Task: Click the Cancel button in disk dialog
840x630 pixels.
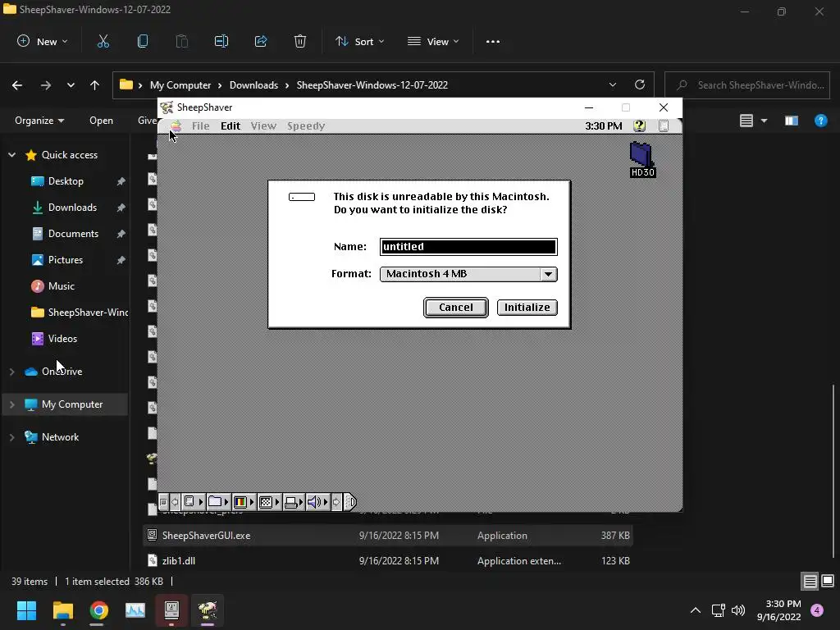Action: click(456, 308)
